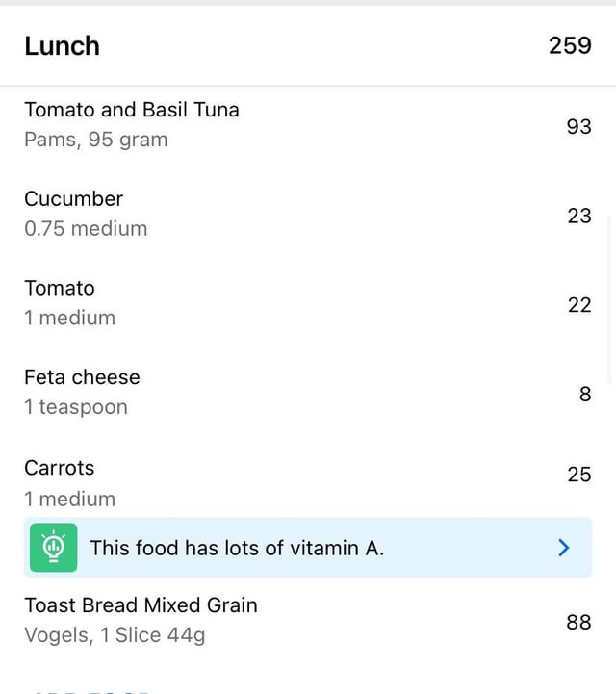Open the Tomato 1 medium entry
The width and height of the screenshot is (616, 694).
point(308,303)
